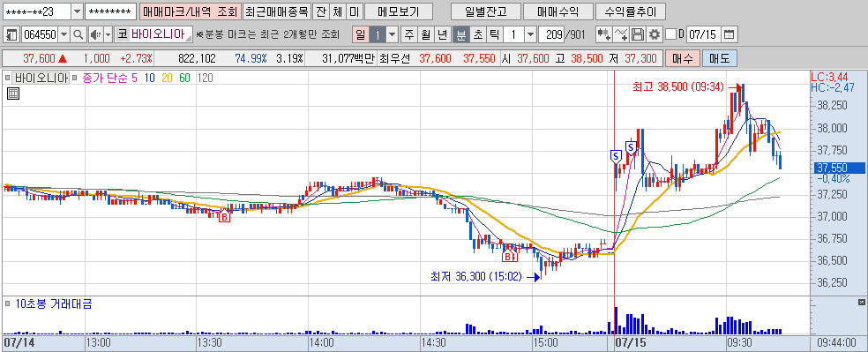
Task: Click the B buy marker near 14:50
Action: (x=508, y=256)
